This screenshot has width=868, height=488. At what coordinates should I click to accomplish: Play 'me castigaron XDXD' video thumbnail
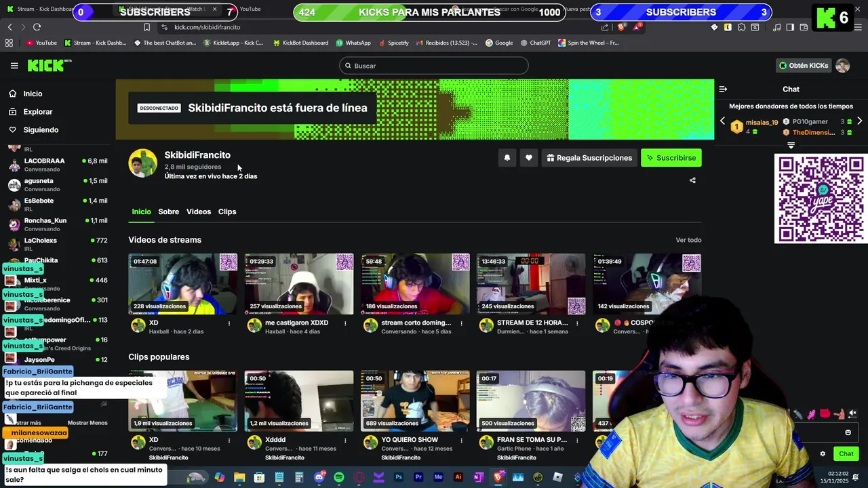pyautogui.click(x=299, y=284)
